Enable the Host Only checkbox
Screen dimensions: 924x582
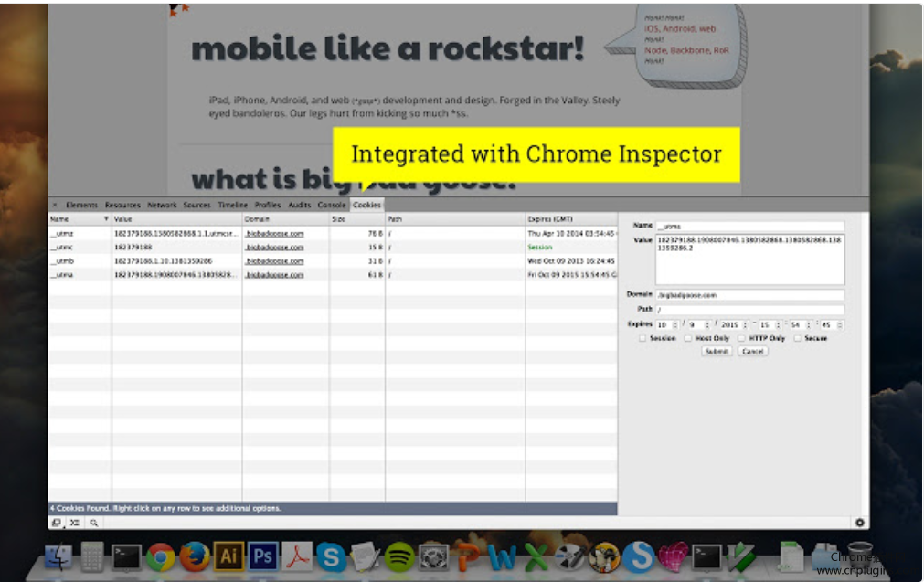click(687, 338)
